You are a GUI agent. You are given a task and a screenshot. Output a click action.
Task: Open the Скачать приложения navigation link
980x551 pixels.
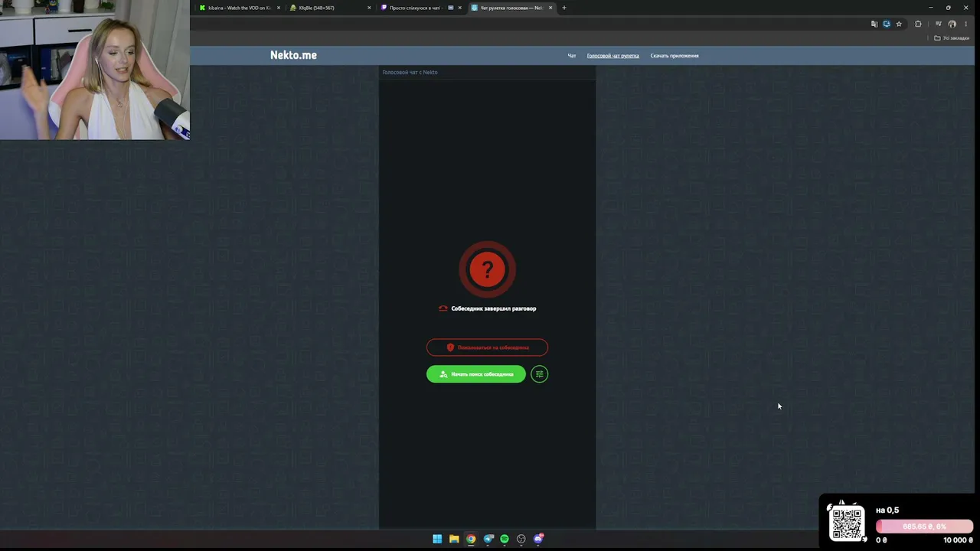pos(675,56)
